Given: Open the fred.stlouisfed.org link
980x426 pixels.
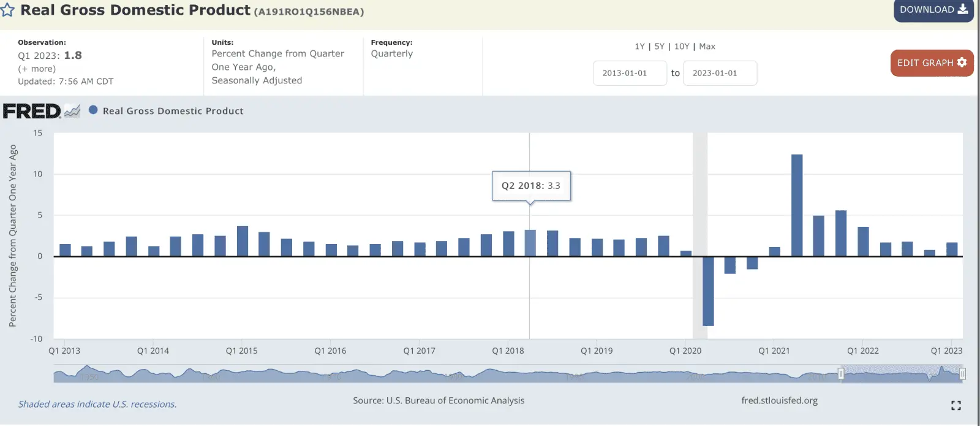Looking at the screenshot, I should point(779,401).
